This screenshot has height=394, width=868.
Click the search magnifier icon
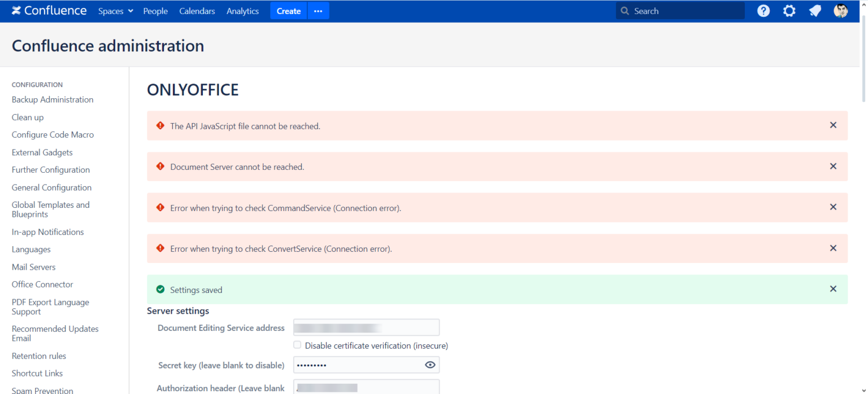(624, 10)
